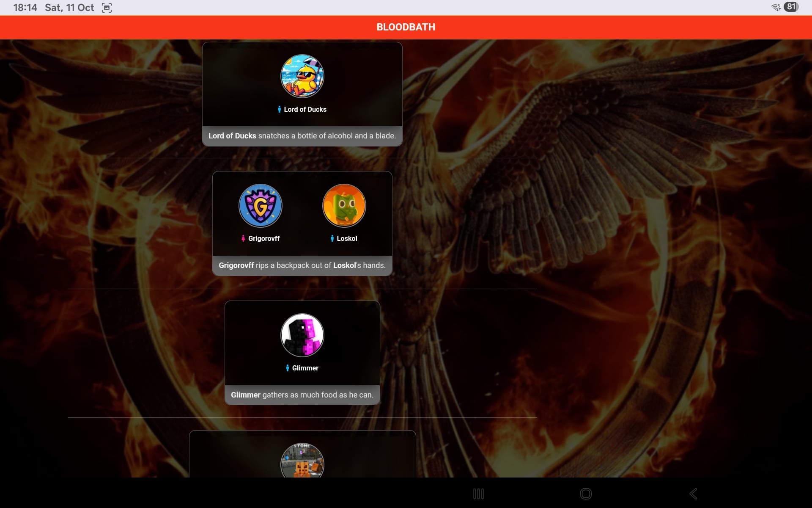Click the BLOODBATH header title
812x508 pixels.
[406, 27]
